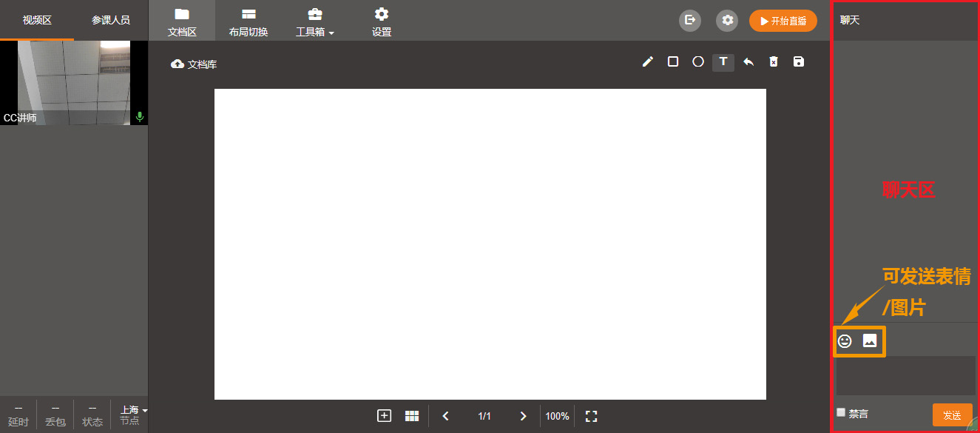Viewport: 980px width, 433px height.
Task: Click the send image icon in chat
Action: (870, 341)
